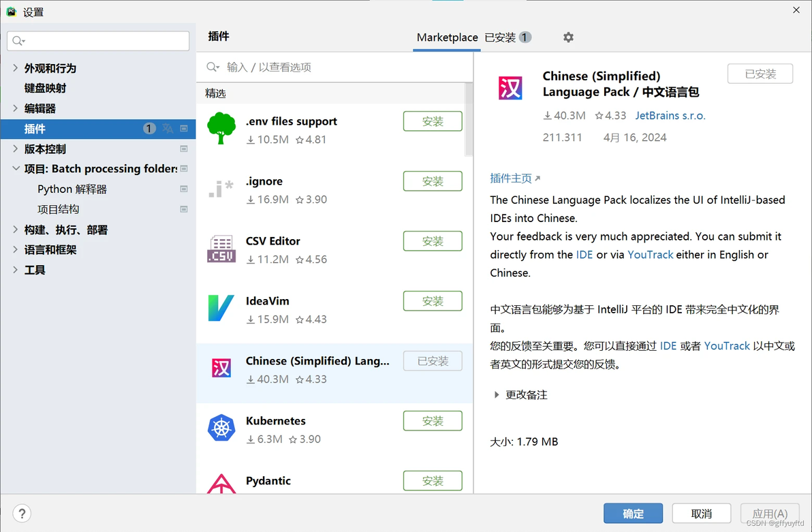Select 键盘映射 in settings tree
Screen dimensions: 812x532
coord(45,88)
